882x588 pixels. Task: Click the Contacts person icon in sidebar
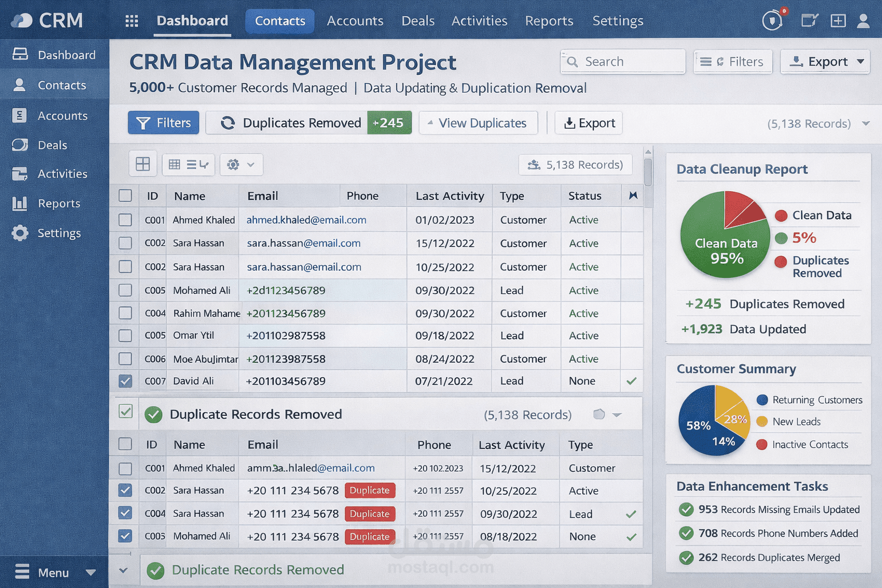(20, 85)
